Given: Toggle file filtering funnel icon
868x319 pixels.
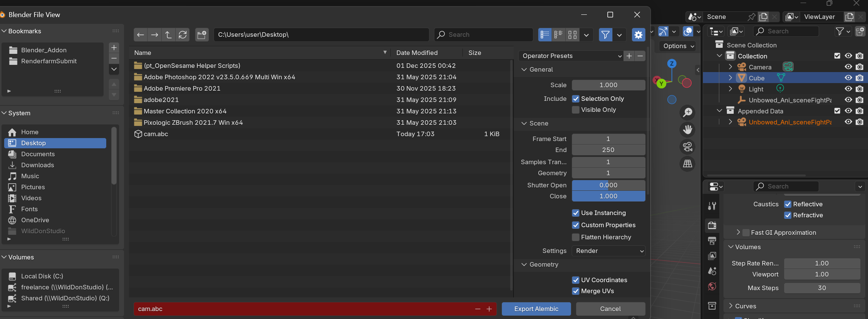Looking at the screenshot, I should point(605,35).
